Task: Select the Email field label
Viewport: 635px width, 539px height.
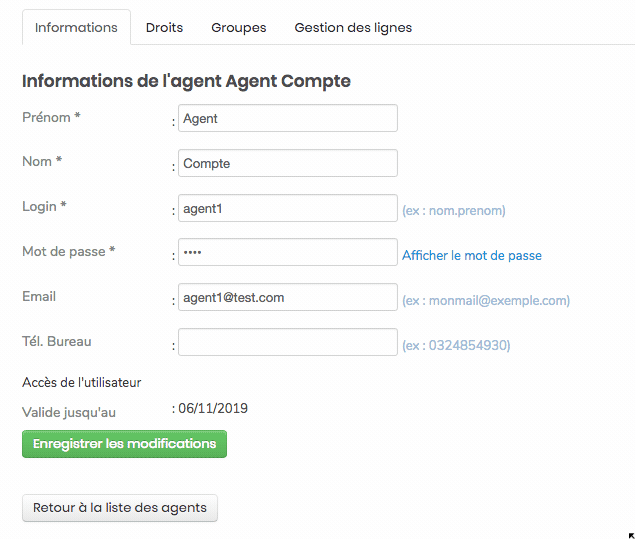Action: pos(39,296)
